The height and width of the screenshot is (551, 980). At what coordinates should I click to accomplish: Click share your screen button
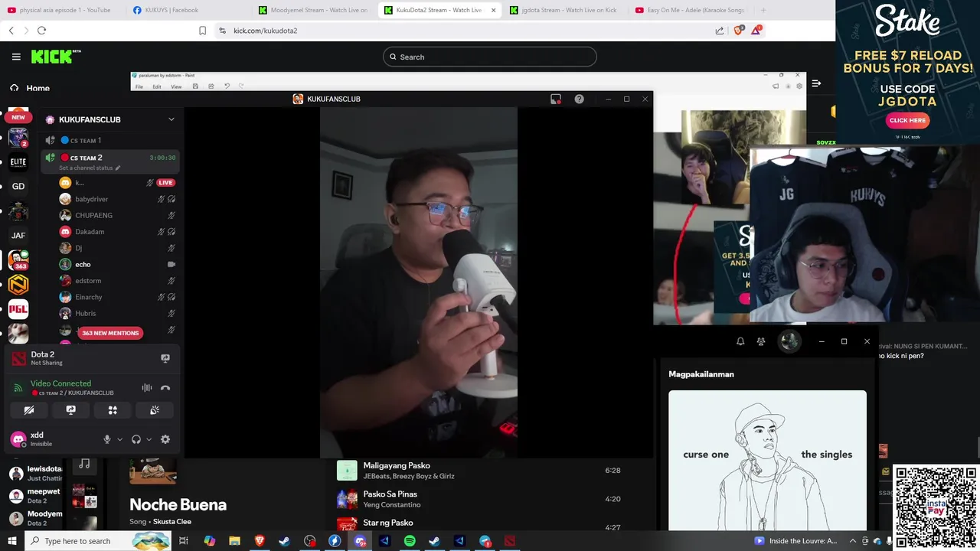point(71,410)
